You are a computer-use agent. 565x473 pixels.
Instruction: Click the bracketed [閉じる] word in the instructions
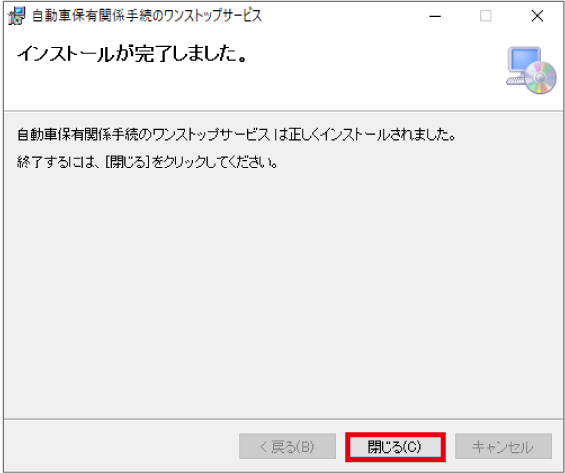coord(127,162)
